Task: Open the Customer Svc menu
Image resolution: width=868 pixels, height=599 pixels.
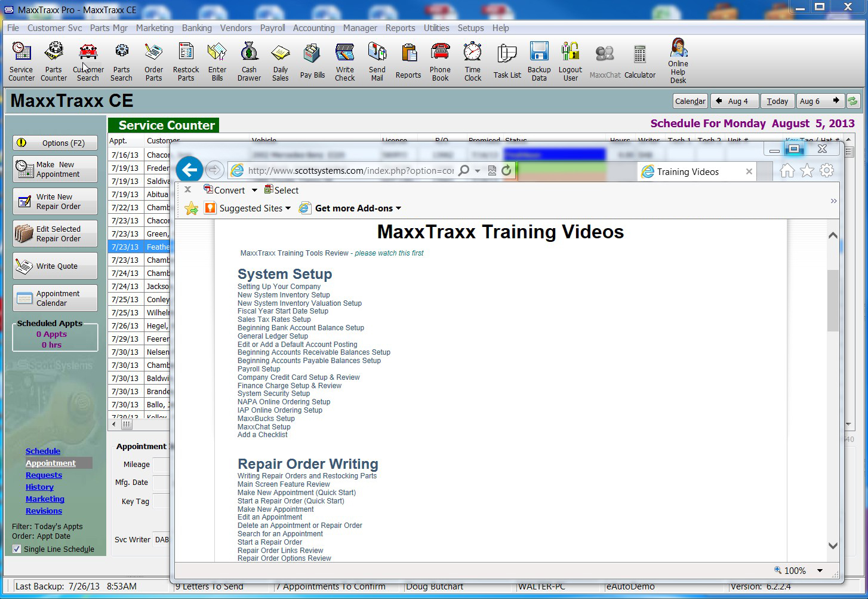Action: (x=55, y=28)
